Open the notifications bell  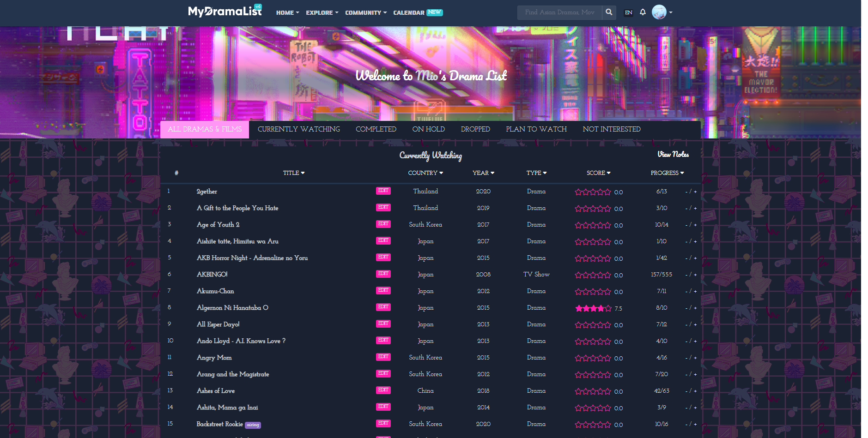coord(643,12)
